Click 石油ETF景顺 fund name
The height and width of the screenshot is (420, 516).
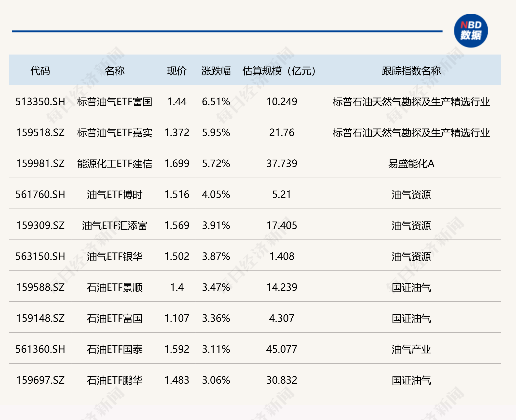point(115,287)
